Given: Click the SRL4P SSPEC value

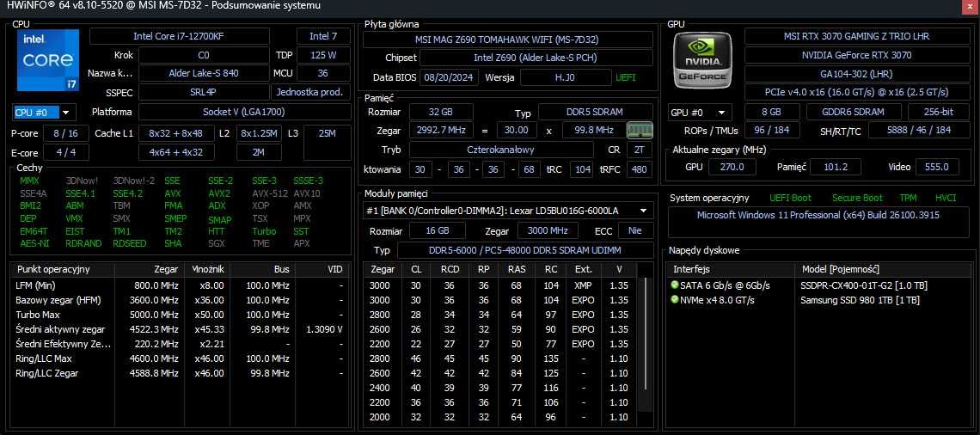Looking at the screenshot, I should point(204,92).
